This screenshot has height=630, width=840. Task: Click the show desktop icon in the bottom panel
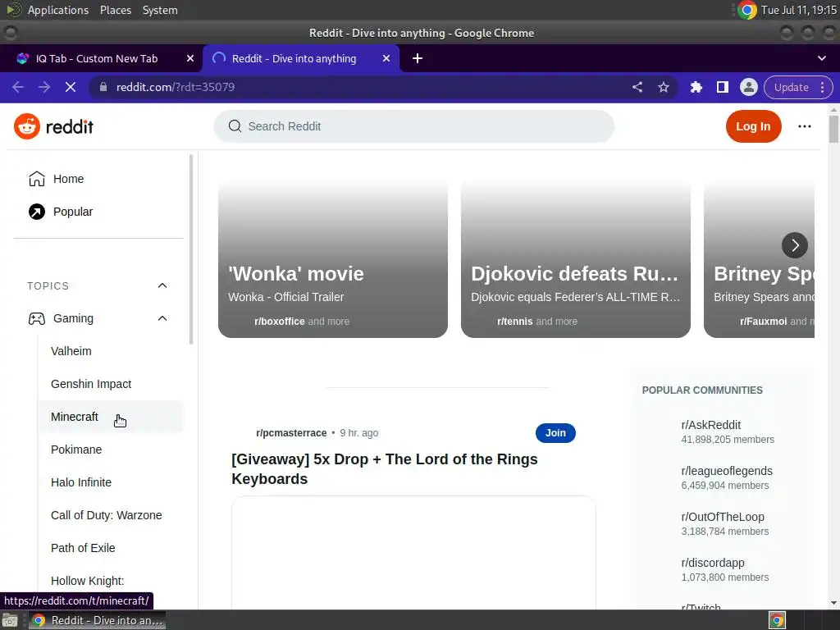click(x=10, y=620)
